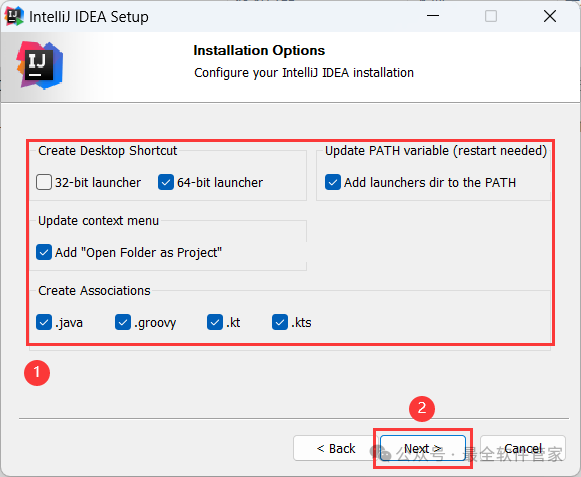
Task: Toggle the .kts association checkbox
Action: pos(280,322)
